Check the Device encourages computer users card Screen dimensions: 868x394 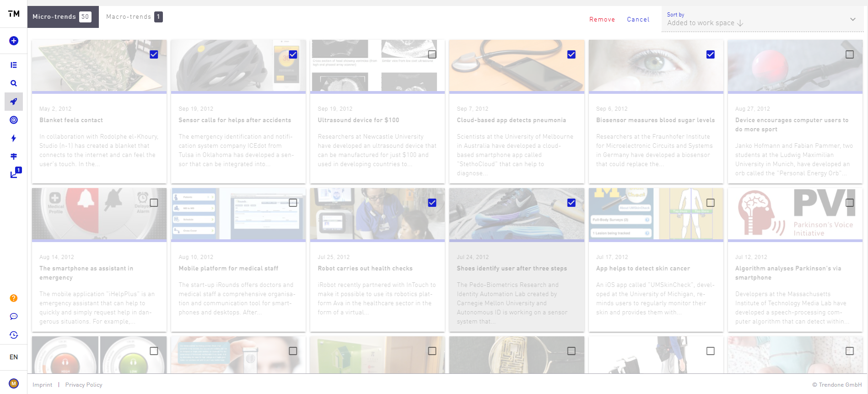pos(850,54)
